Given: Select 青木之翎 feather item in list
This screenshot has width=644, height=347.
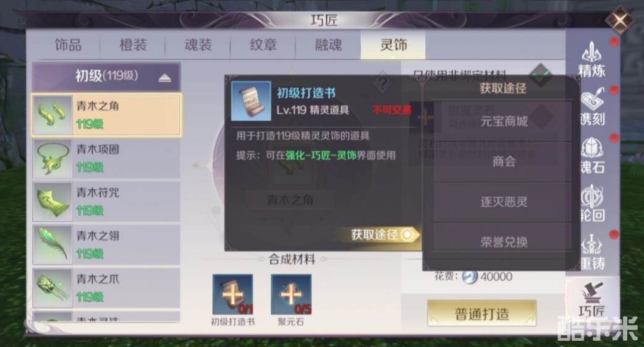Looking at the screenshot, I should pos(106,244).
